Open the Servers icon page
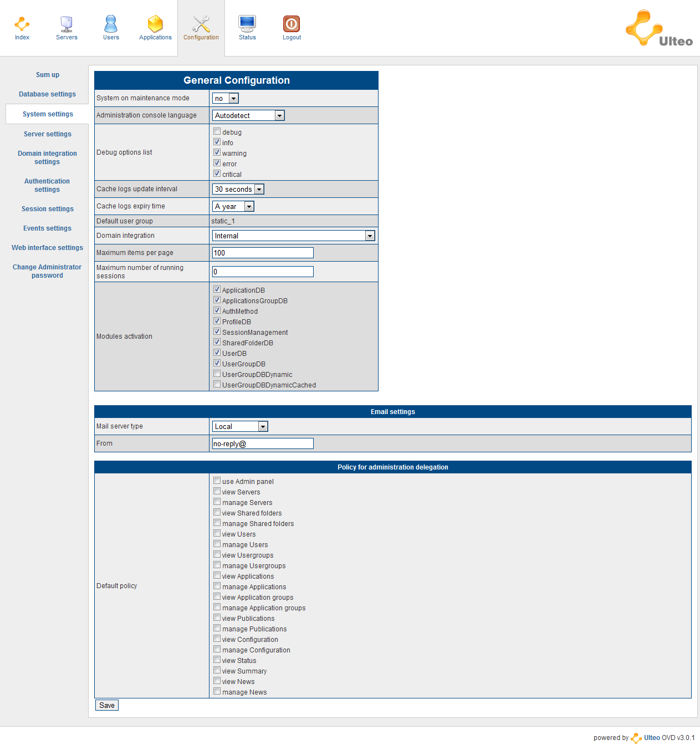The width and height of the screenshot is (700, 750). [x=67, y=24]
